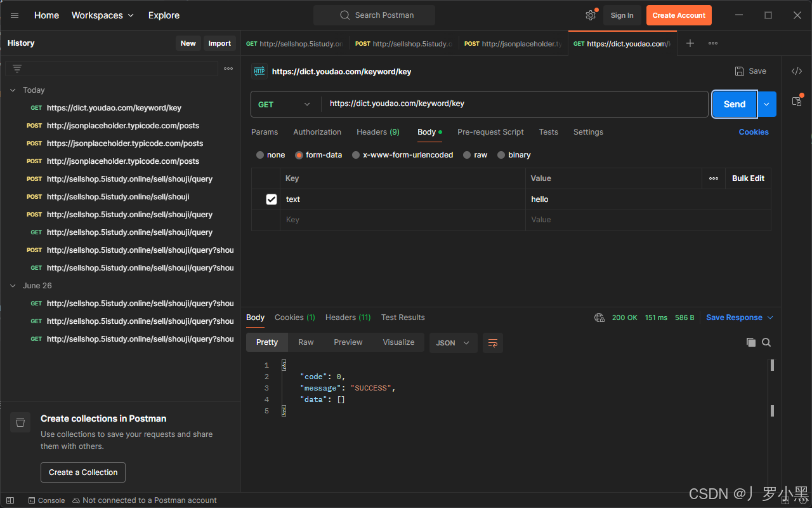Uncheck the text key row checkbox
812x508 pixels.
click(272, 199)
